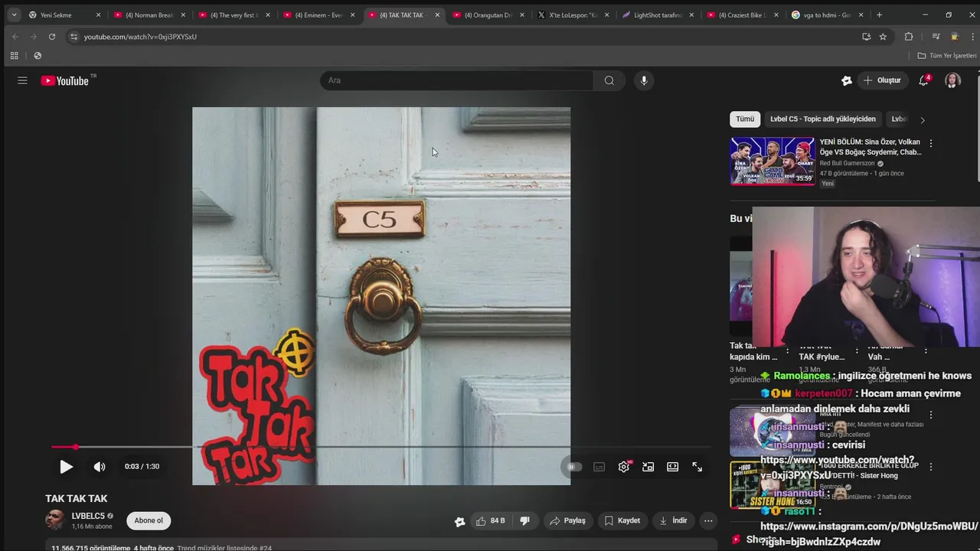Open the YENİ BÖLÜM video title

(x=870, y=147)
